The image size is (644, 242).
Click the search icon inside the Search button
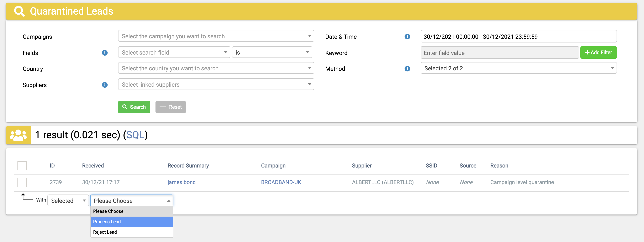[125, 107]
